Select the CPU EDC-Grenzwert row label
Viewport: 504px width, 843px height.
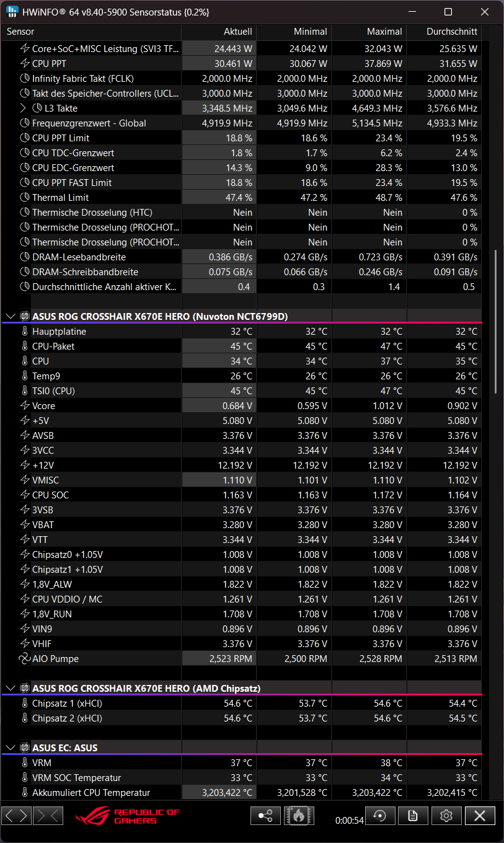(x=73, y=167)
